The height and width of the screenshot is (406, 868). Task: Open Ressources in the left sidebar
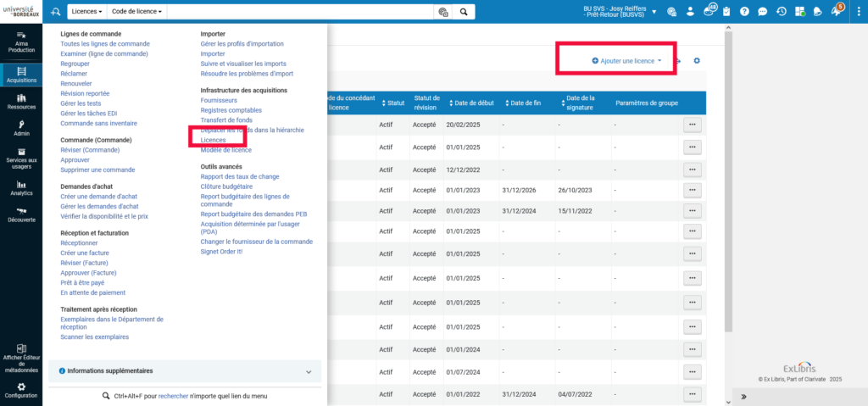[x=21, y=102]
